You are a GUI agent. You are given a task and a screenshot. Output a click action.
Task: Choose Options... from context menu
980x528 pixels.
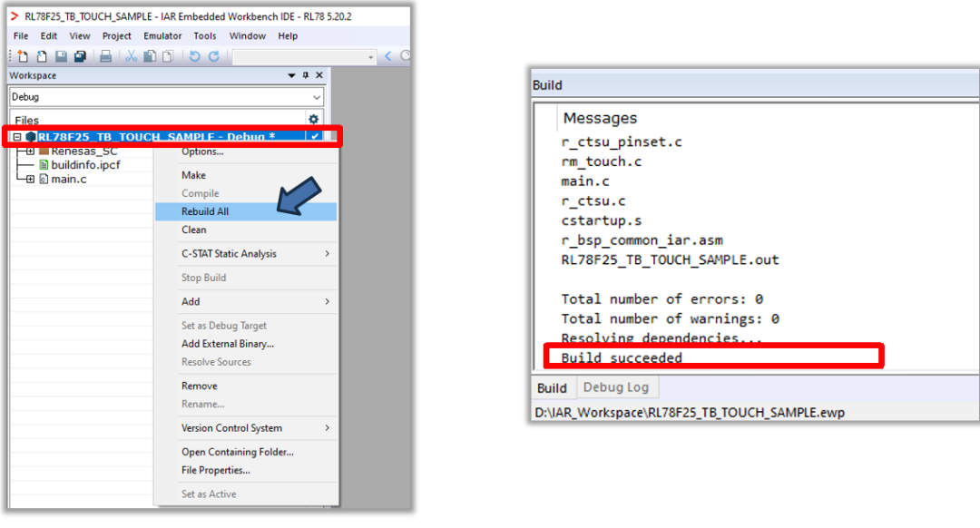(246, 153)
